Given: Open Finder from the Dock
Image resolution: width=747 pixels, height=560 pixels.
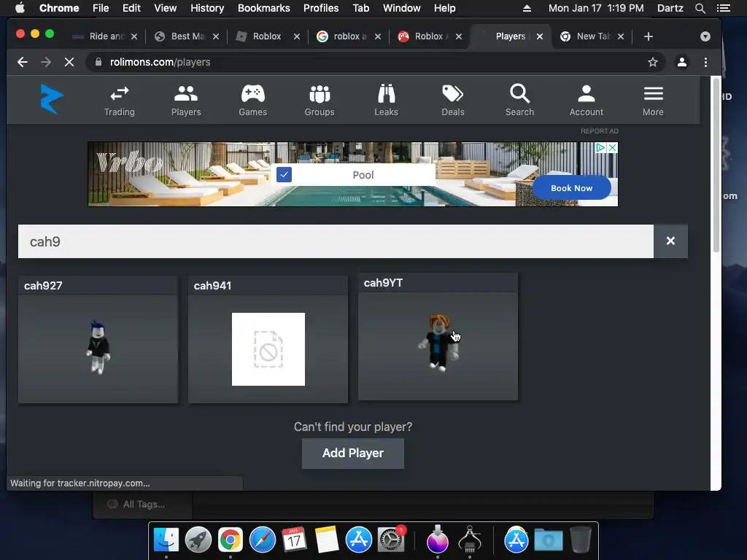Looking at the screenshot, I should [166, 540].
